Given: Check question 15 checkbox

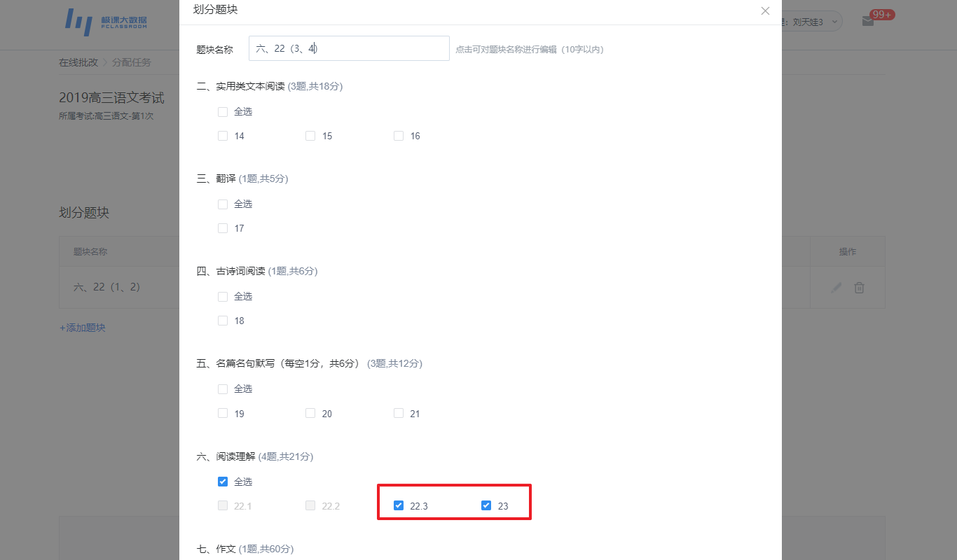Looking at the screenshot, I should 310,136.
